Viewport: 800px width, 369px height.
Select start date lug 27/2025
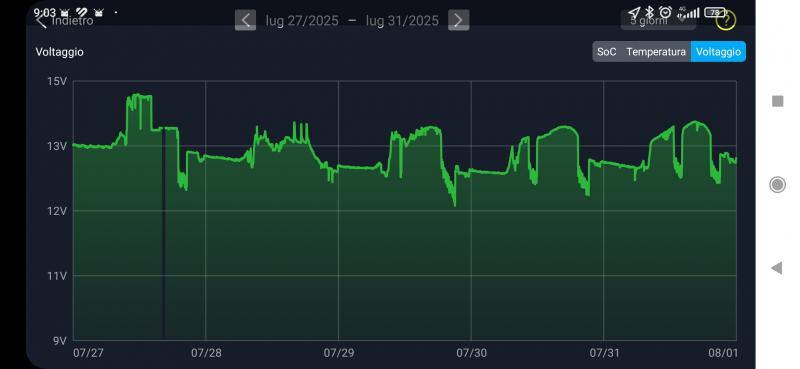302,21
